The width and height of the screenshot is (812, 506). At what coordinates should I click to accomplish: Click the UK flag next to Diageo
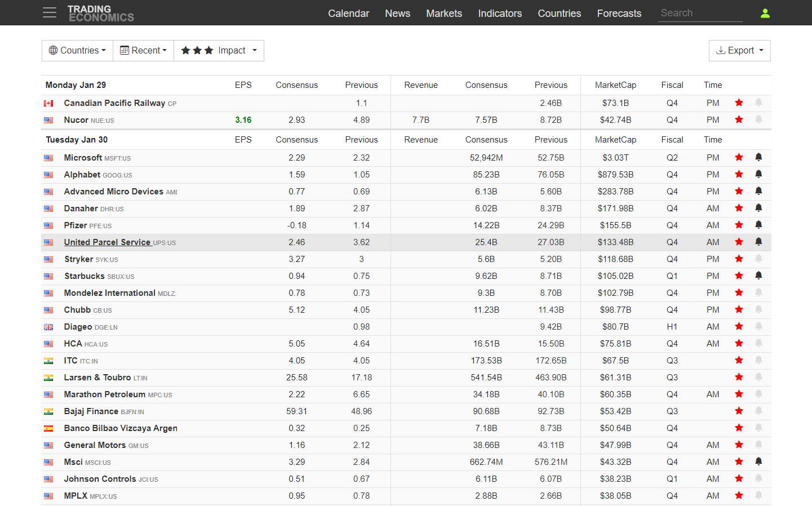click(49, 327)
